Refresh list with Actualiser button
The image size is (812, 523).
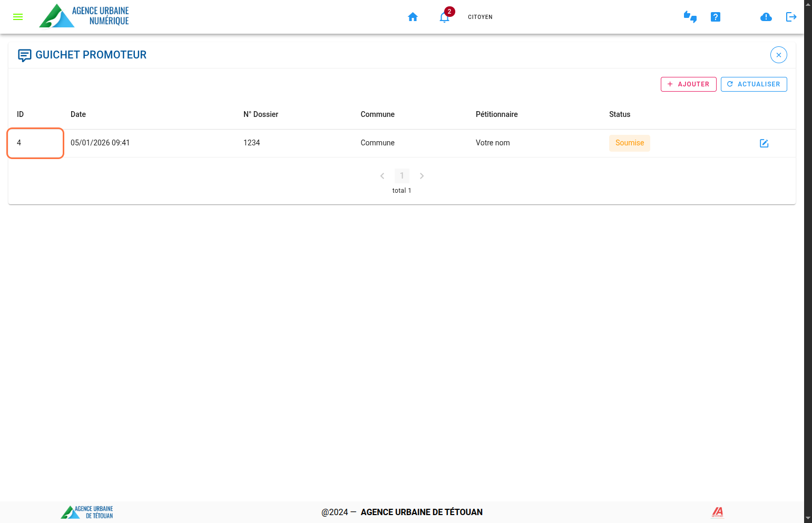coord(754,84)
